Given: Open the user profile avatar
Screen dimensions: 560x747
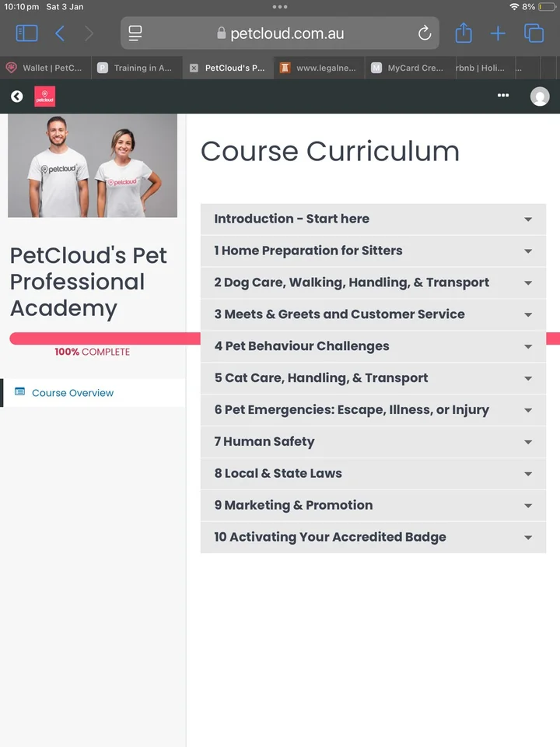Looking at the screenshot, I should point(540,96).
